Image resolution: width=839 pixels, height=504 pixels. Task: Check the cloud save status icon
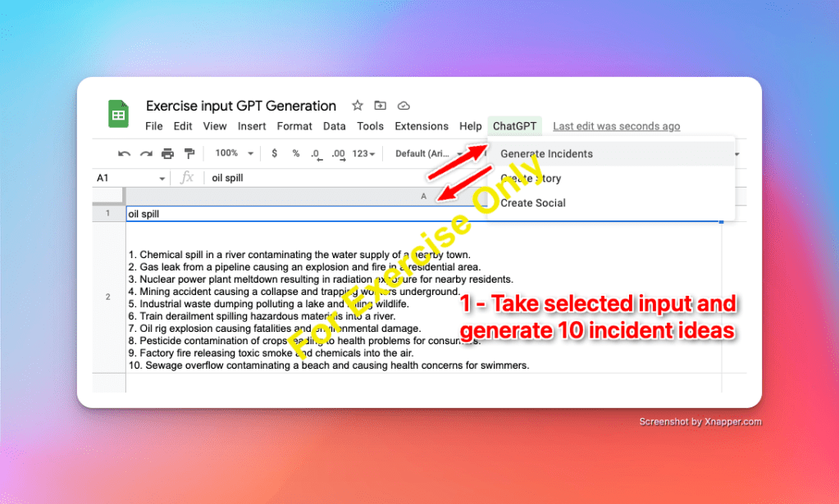403,106
